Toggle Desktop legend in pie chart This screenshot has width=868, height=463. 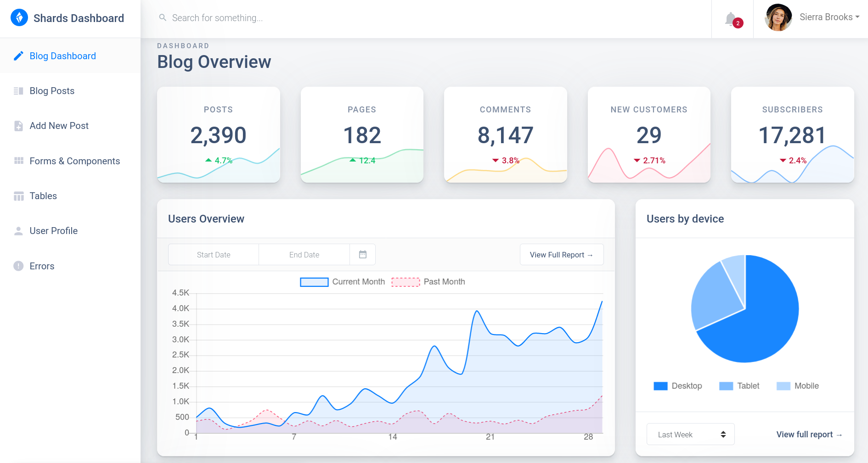678,386
